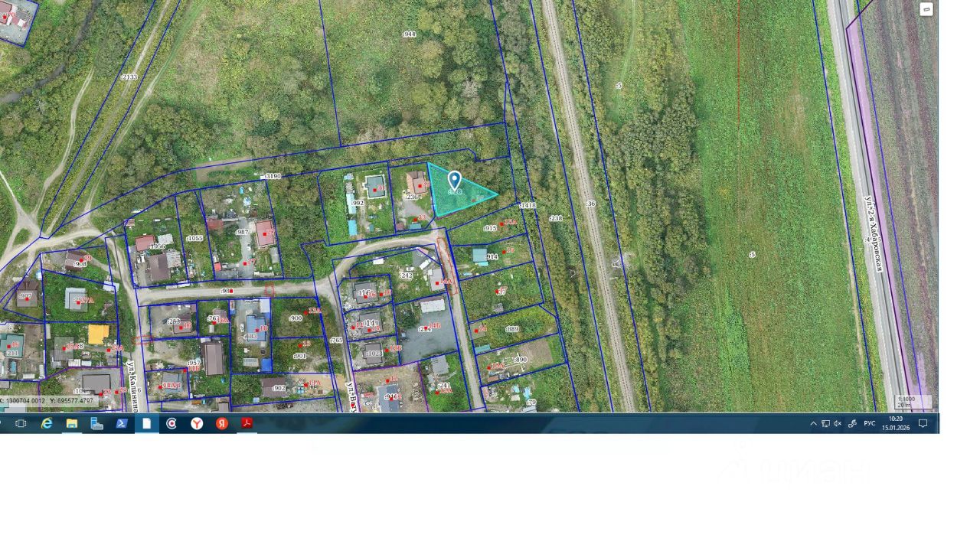Open the clock showing 10:20
Screen dimensions: 980x551
coord(895,423)
